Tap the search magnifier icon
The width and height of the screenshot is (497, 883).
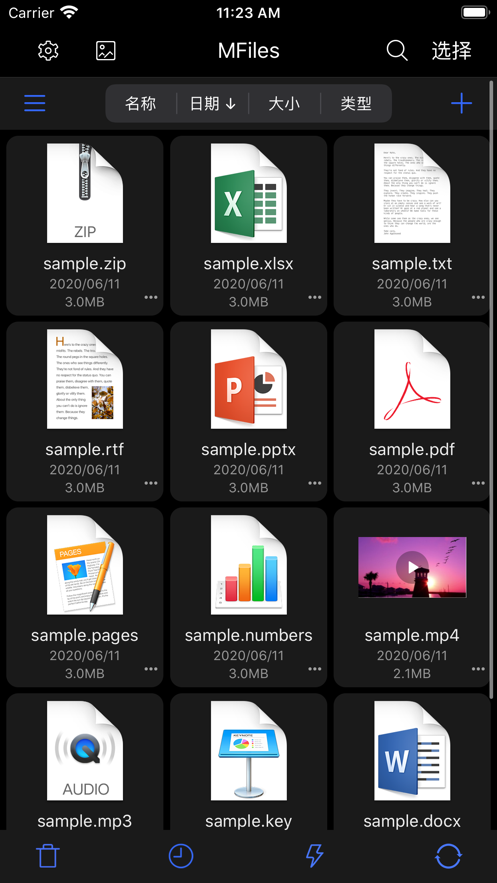(x=397, y=51)
